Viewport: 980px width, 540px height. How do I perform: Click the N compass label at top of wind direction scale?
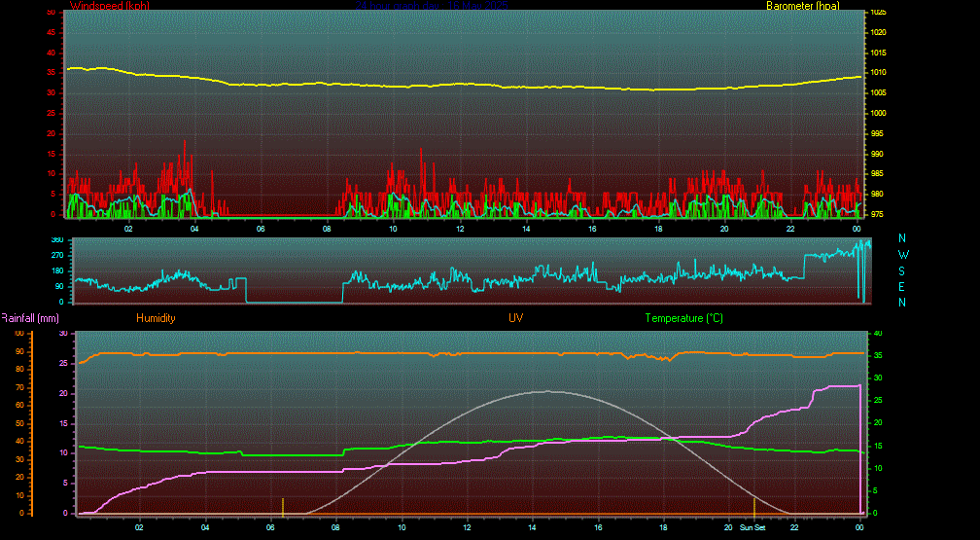pos(902,238)
